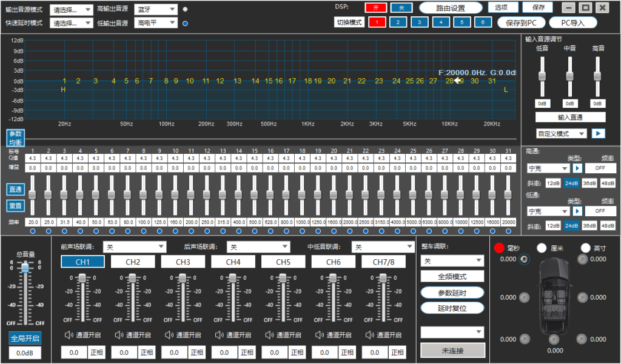Viewport: 621px width, 364px height.
Task: Click the PC导入 button
Action: [x=573, y=23]
